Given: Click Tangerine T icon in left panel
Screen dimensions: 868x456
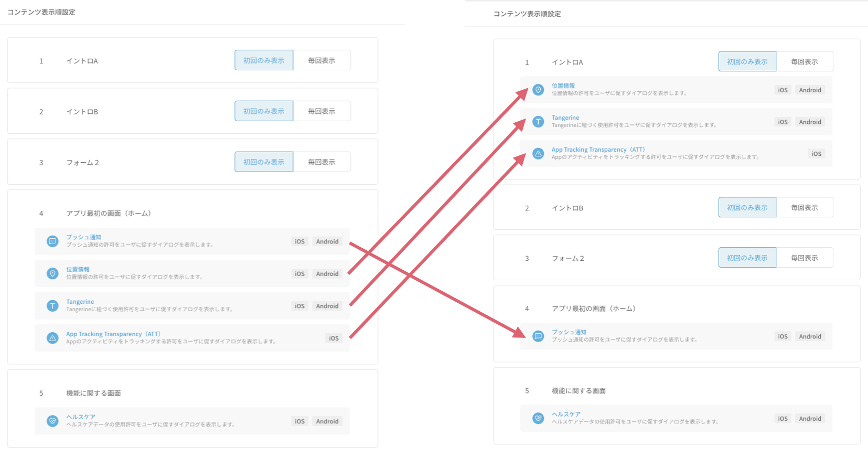Looking at the screenshot, I should (x=52, y=305).
